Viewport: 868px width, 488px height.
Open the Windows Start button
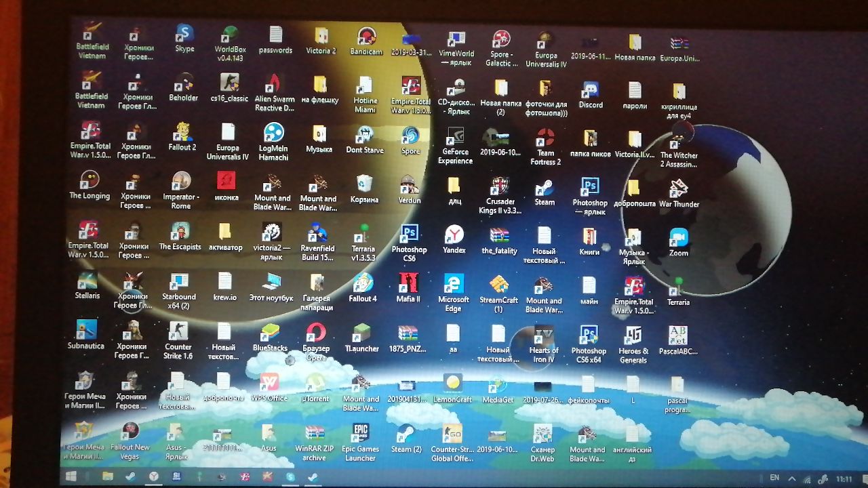point(71,476)
